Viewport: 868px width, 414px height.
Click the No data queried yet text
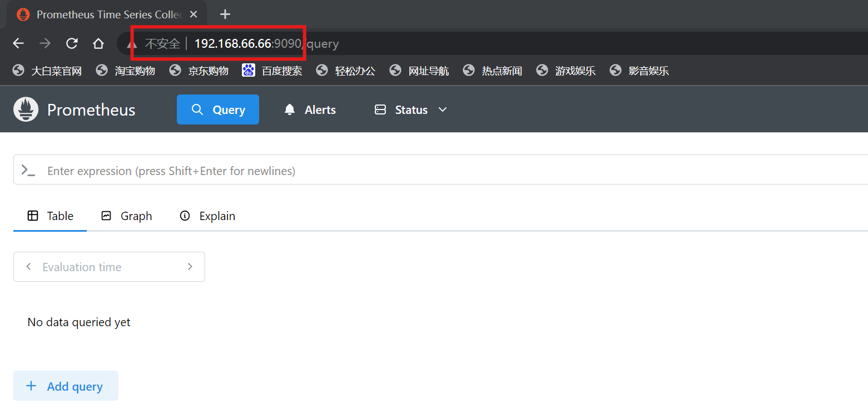(x=79, y=322)
